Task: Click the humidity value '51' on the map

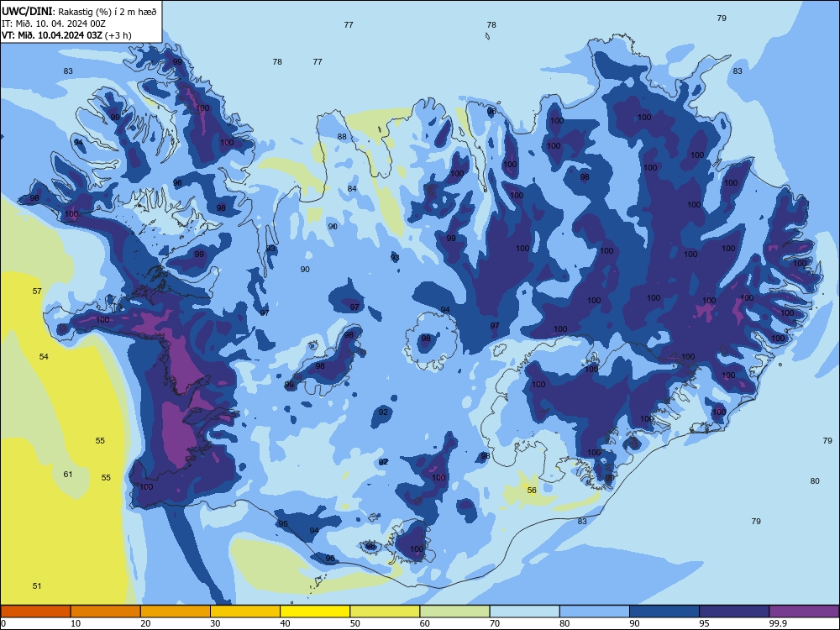Action: pos(37,585)
